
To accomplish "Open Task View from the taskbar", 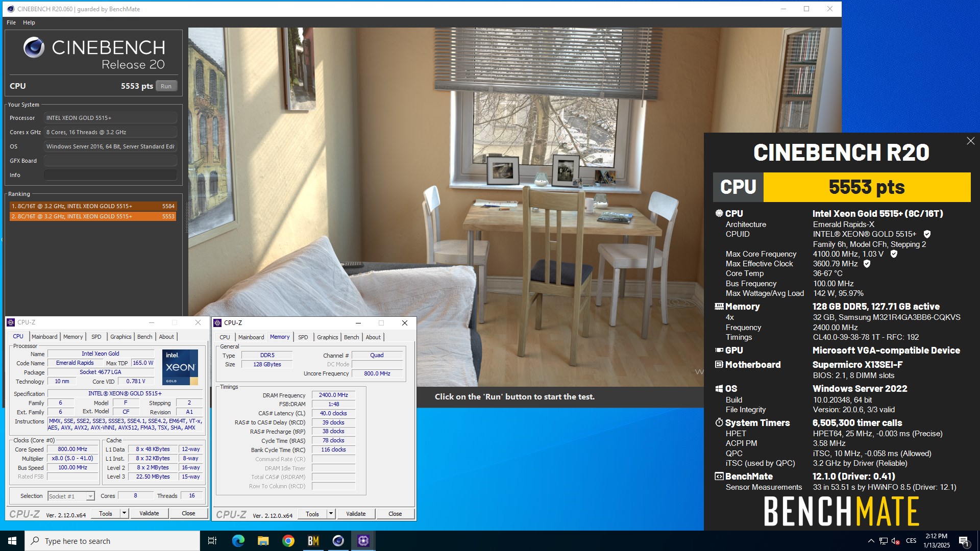I will 212,541.
